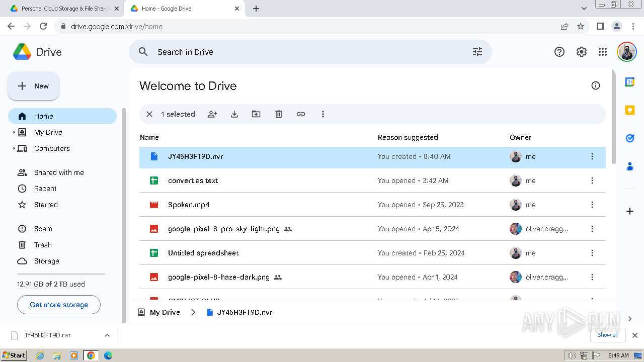
Task: Open more options for Spoken.mp4 row
Action: pyautogui.click(x=592, y=205)
